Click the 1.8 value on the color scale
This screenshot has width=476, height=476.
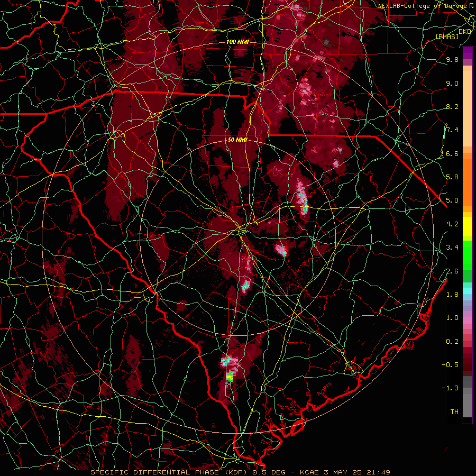pyautogui.click(x=452, y=294)
